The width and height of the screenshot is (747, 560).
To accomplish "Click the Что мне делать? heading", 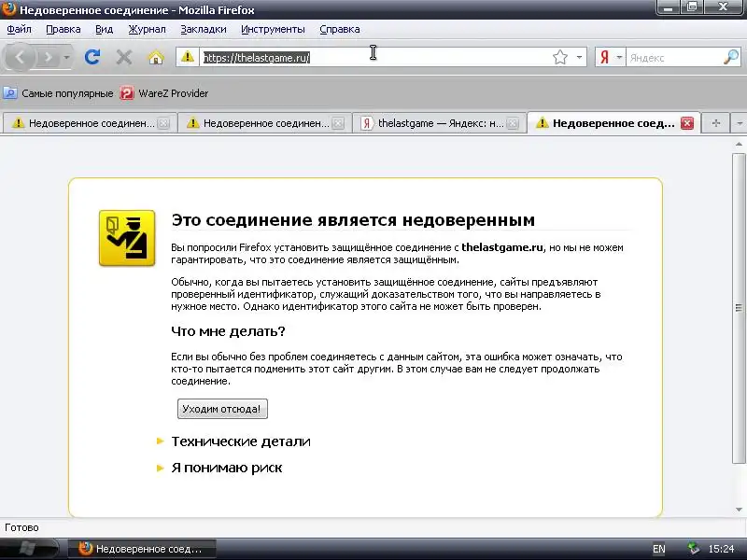I will 228,331.
